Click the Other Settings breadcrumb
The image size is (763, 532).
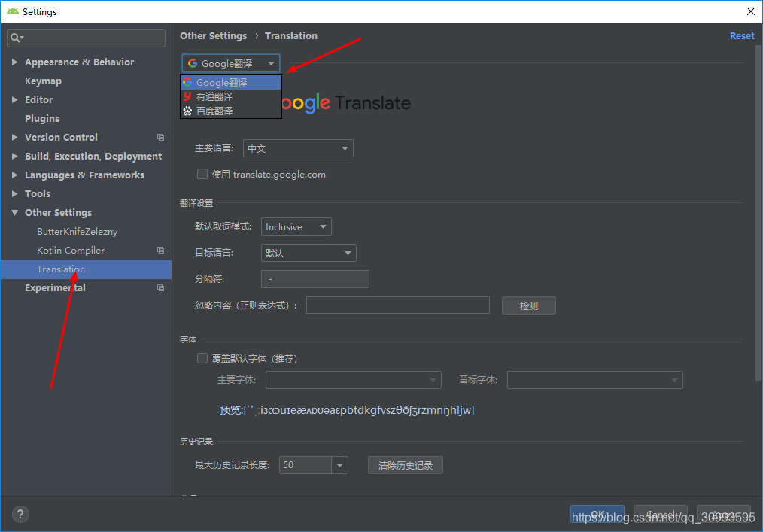click(213, 35)
